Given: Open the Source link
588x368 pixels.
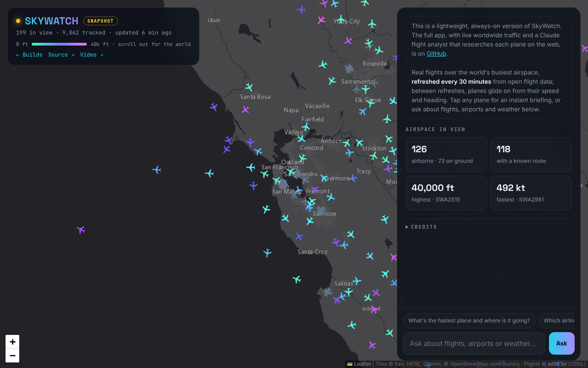Looking at the screenshot, I should 61,55.
